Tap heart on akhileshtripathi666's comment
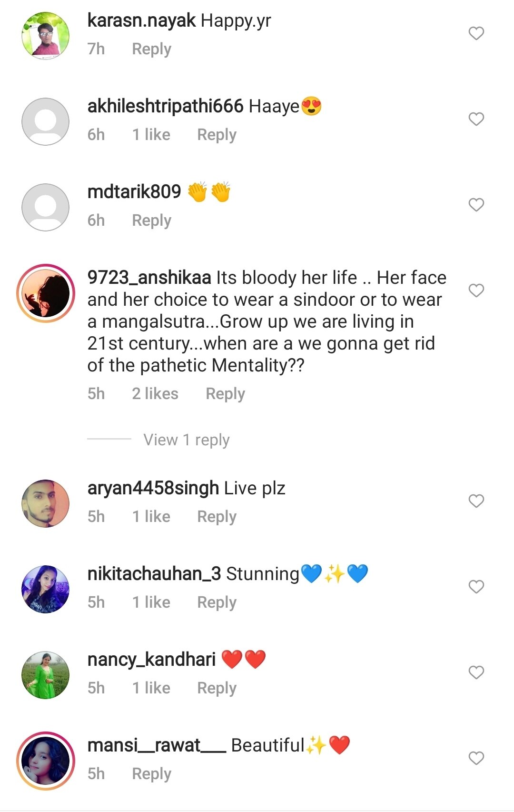514x812 pixels. click(476, 119)
